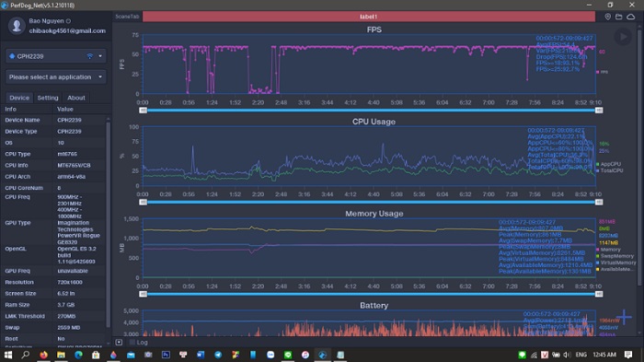Open the folder icon for saved records
Image resolution: width=644 pixels, height=362 pixels.
(x=618, y=17)
